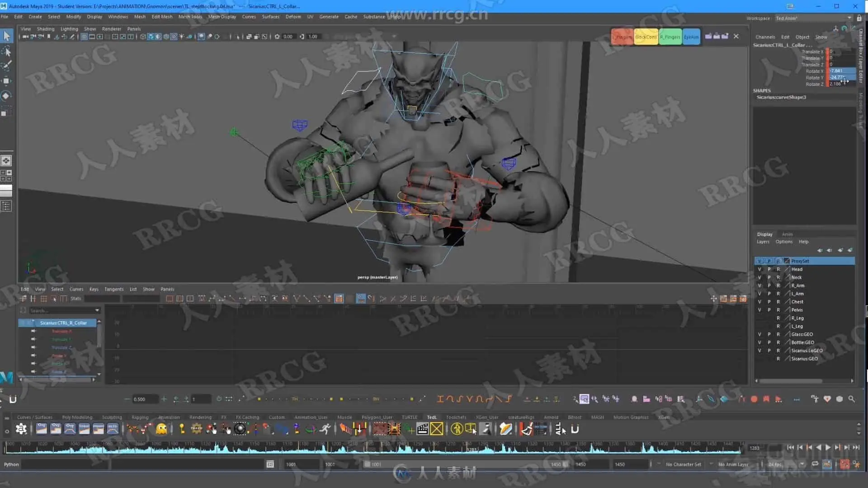Click the highlighted monitor icon in tween toolbar
The height and width of the screenshot is (488, 868).
click(584, 399)
